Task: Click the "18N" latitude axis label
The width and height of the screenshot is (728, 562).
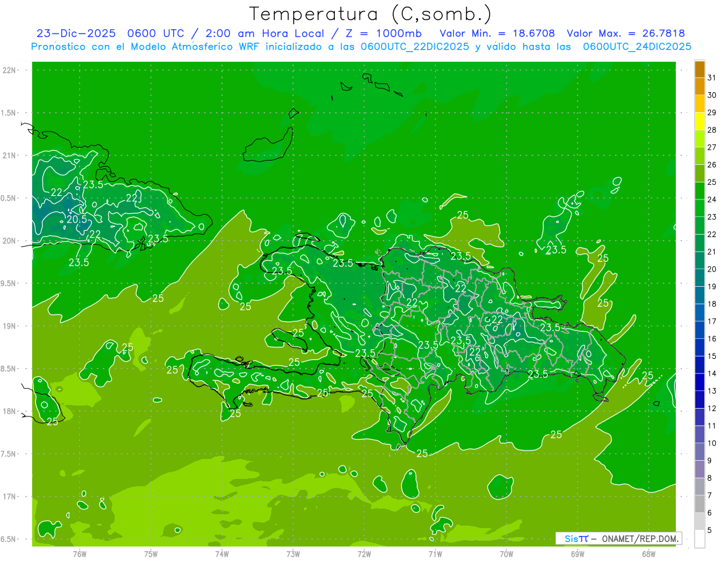Action: click(9, 411)
